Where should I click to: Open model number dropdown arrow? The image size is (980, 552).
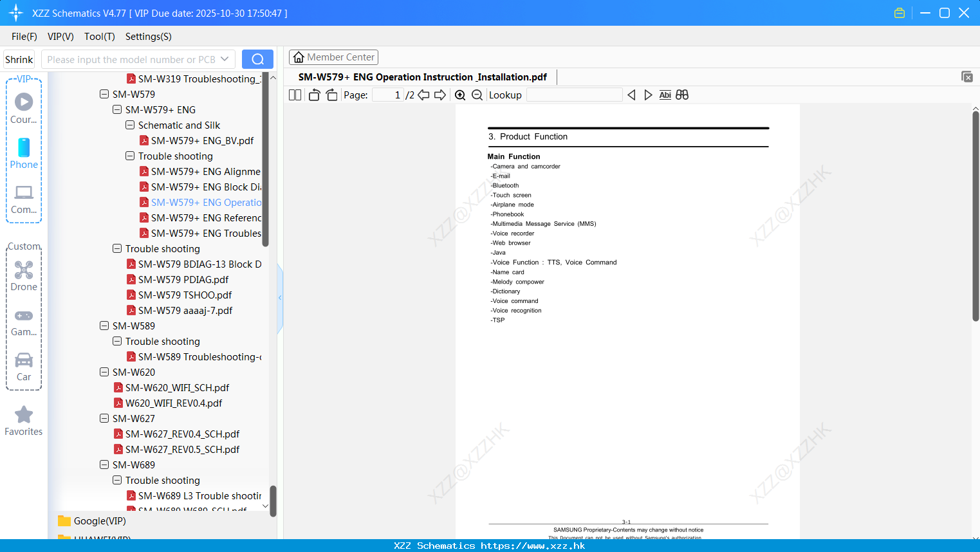[x=225, y=59]
